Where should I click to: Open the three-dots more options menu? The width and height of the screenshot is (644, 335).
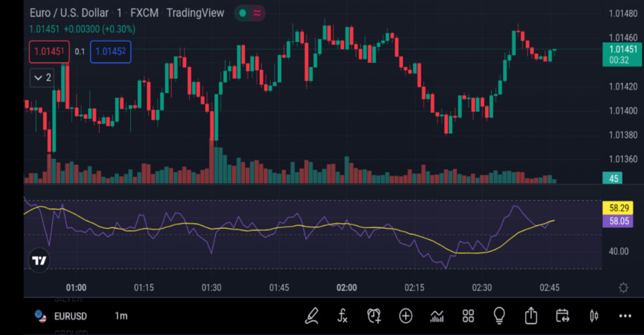point(625,316)
